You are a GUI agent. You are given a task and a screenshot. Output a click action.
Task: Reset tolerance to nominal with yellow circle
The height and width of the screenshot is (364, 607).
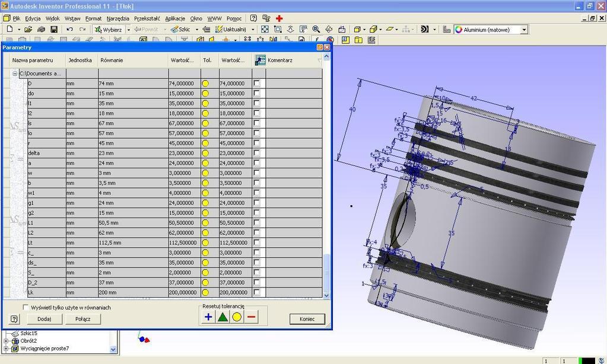click(x=237, y=317)
